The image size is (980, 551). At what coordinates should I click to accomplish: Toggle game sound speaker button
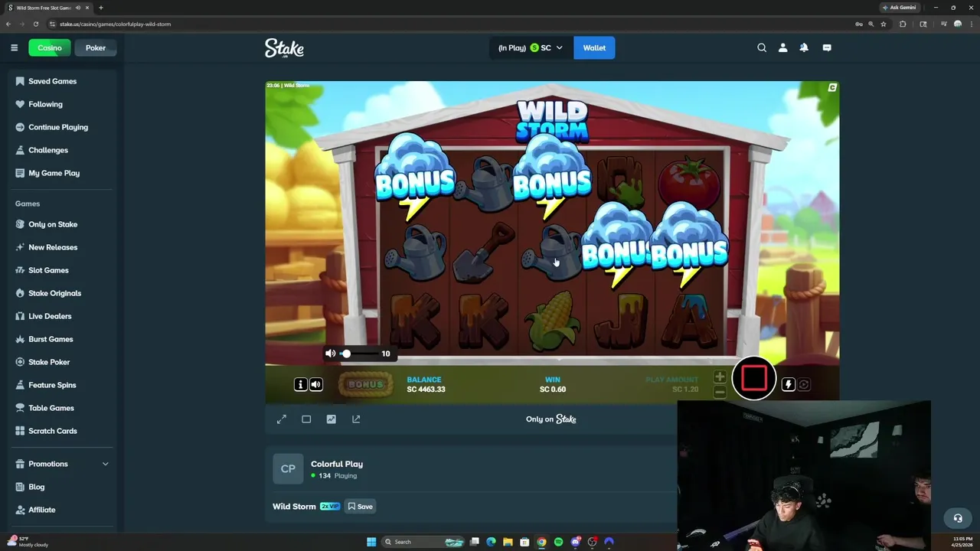click(315, 384)
